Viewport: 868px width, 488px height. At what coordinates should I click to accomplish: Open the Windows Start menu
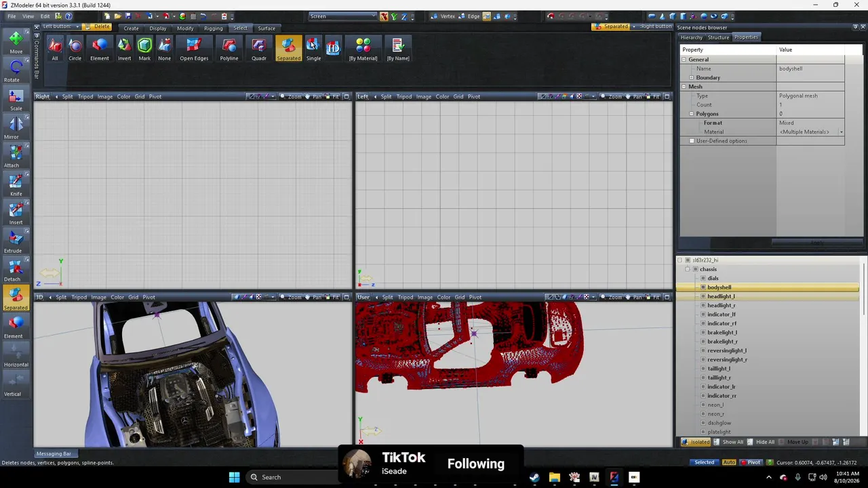coord(234,477)
